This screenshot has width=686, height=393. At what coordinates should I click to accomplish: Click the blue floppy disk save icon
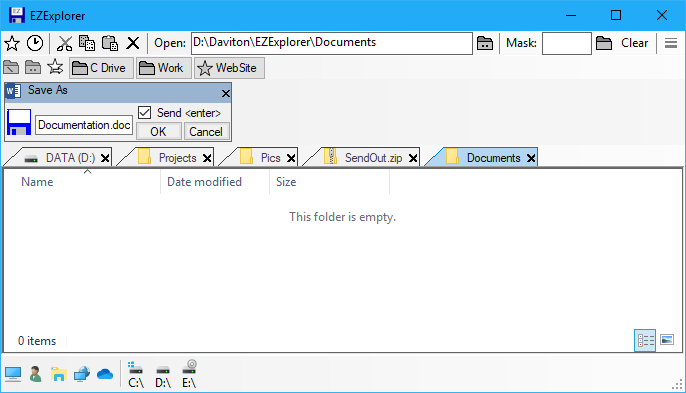tap(19, 122)
